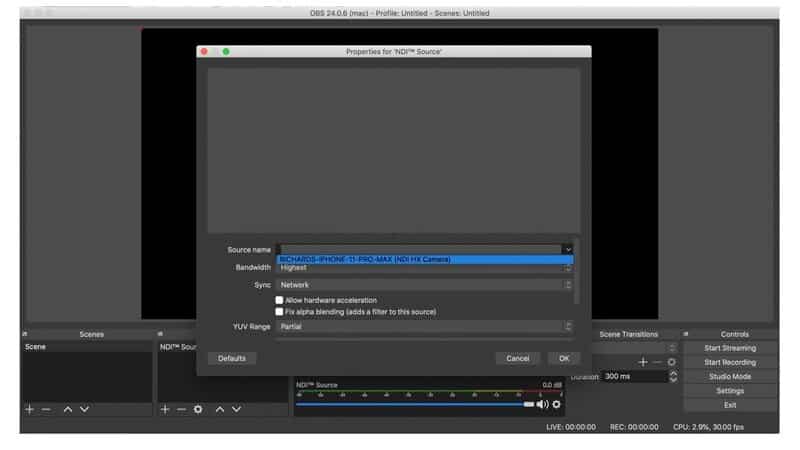Adjust NDI Source volume slider

pyautogui.click(x=415, y=404)
